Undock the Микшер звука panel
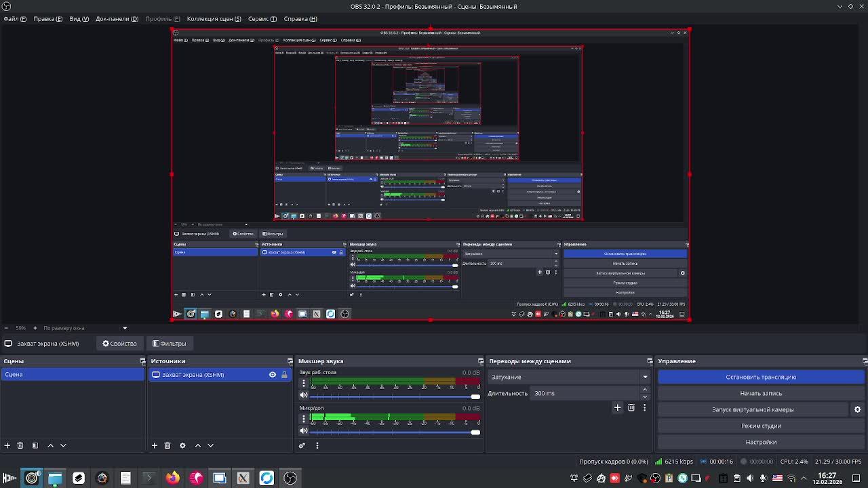The height and width of the screenshot is (488, 868). point(481,361)
